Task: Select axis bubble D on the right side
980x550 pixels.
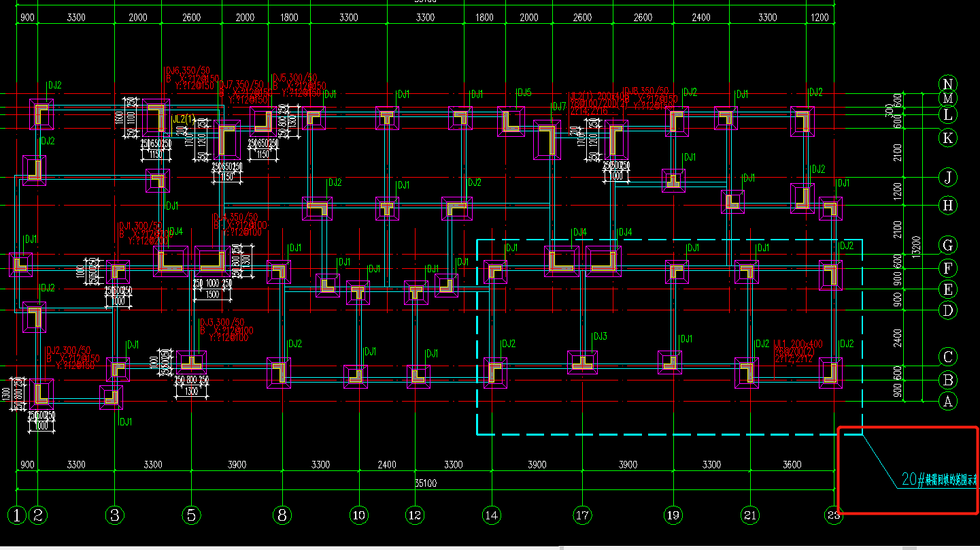Action: [x=947, y=310]
